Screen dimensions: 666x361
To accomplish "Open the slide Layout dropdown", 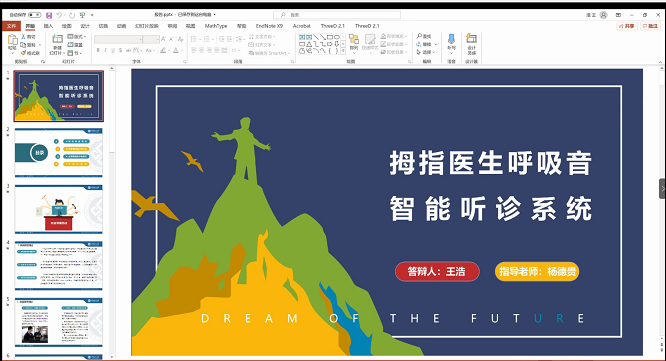I will pos(77,37).
